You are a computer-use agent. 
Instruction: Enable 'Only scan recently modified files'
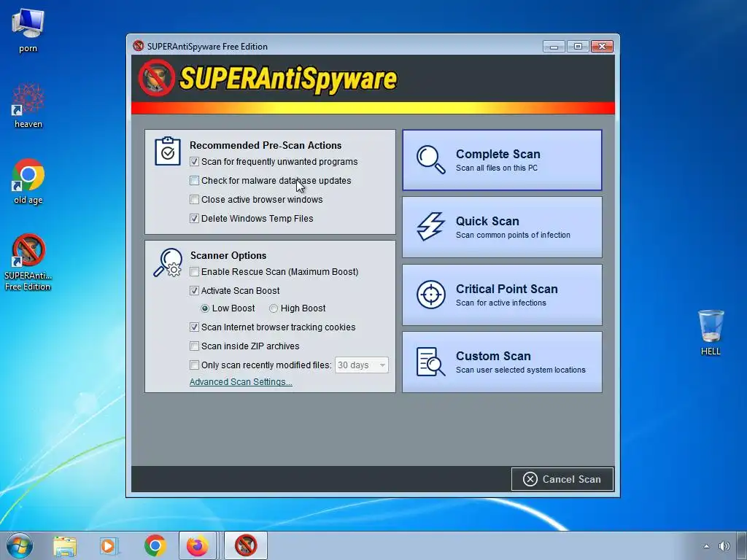tap(194, 365)
